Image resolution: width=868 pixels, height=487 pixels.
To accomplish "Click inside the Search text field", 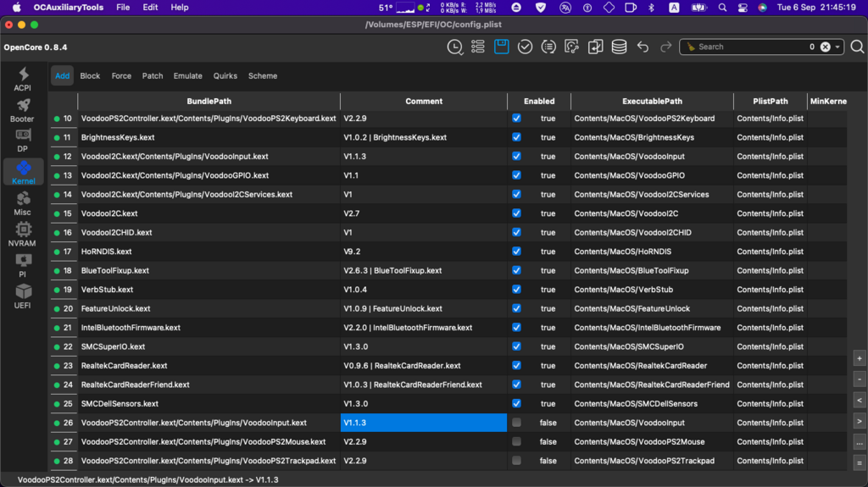I will 746,47.
